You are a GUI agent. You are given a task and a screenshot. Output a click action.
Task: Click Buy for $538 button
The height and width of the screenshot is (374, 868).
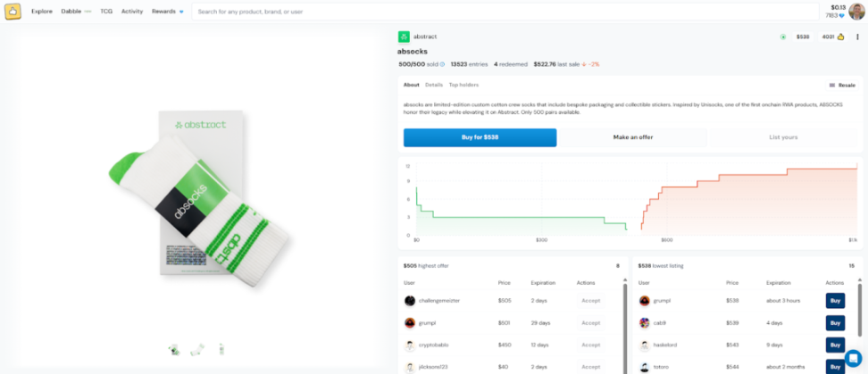480,137
